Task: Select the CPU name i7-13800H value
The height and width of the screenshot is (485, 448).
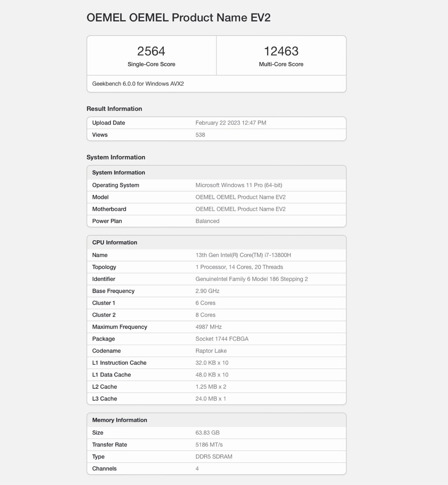Action: point(243,255)
